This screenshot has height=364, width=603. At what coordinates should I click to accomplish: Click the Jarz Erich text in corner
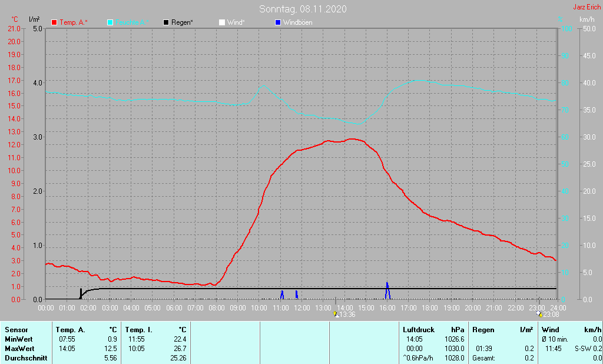pos(587,7)
